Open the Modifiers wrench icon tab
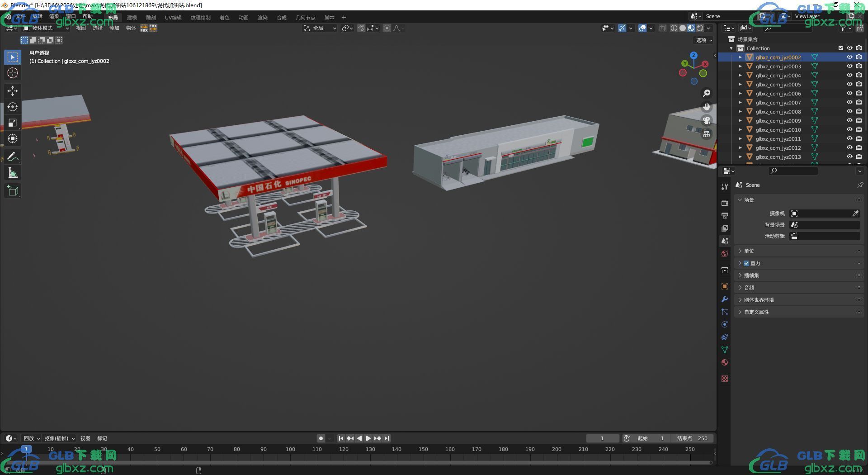The width and height of the screenshot is (868, 475). 725,299
